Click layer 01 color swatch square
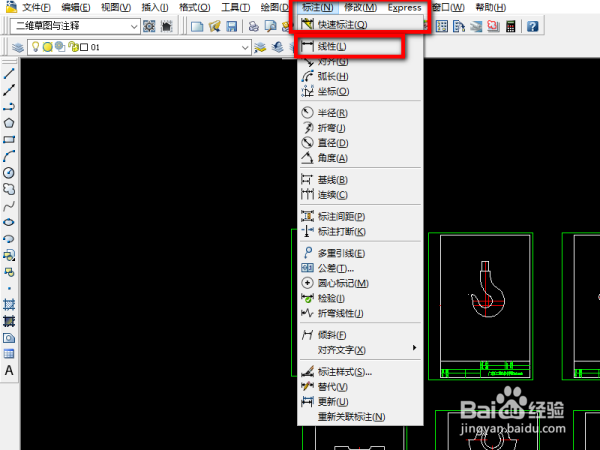The height and width of the screenshot is (450, 600). click(84, 47)
